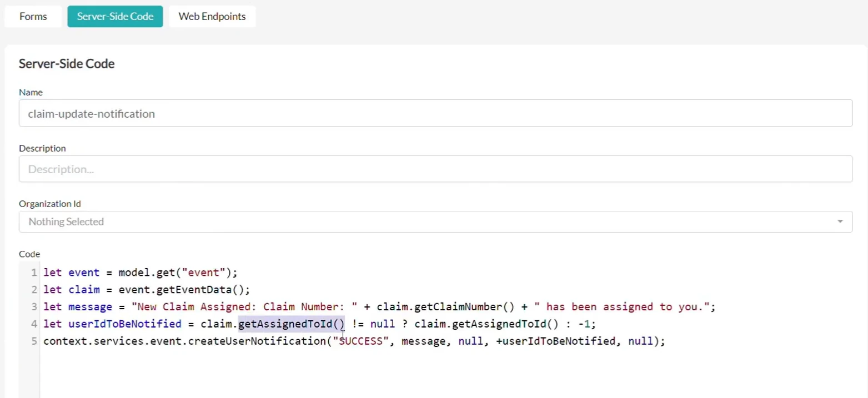Click empty area below code line 5
Image resolution: width=868 pixels, height=398 pixels.
coord(444,372)
